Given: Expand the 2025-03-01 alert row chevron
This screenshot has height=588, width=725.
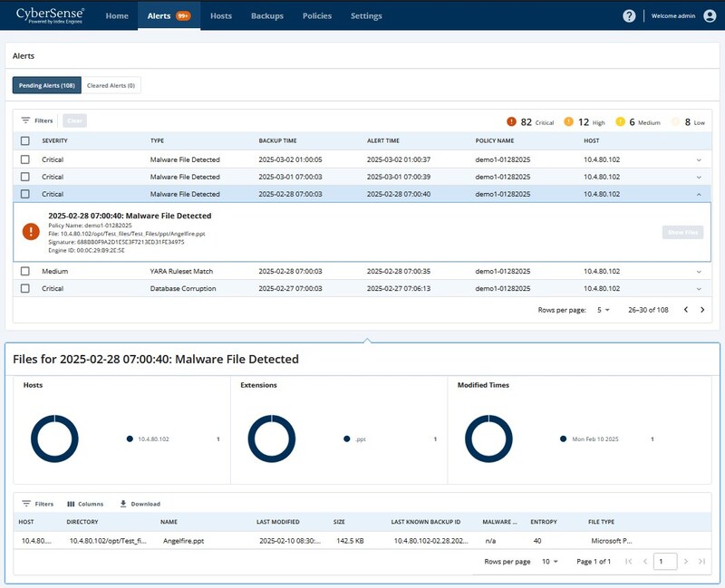Looking at the screenshot, I should coord(699,177).
